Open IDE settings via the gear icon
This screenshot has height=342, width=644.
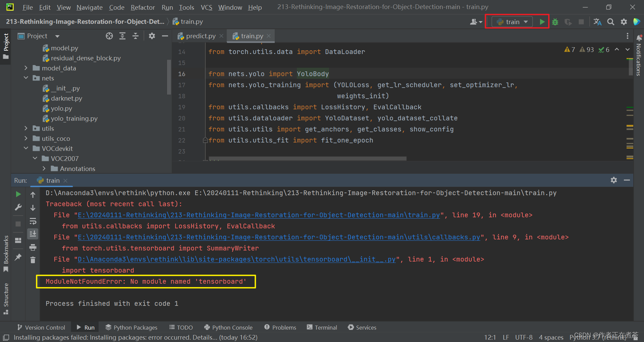pyautogui.click(x=624, y=21)
